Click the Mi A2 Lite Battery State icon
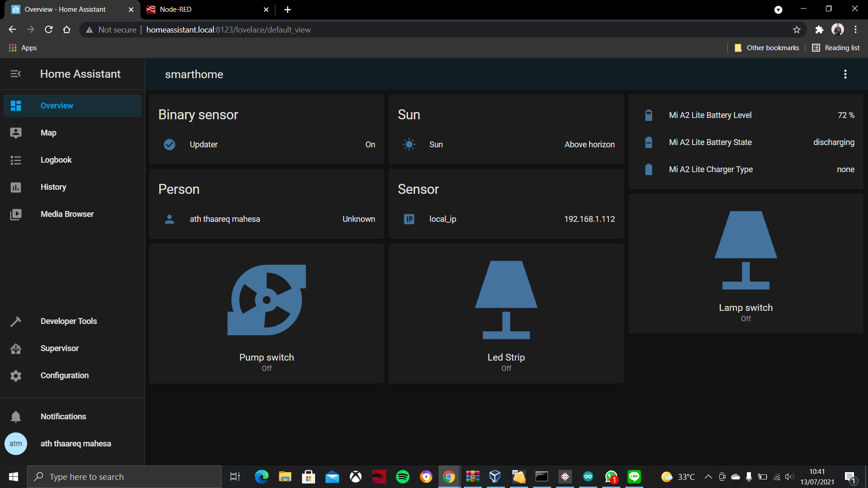The width and height of the screenshot is (868, 488). tap(649, 142)
